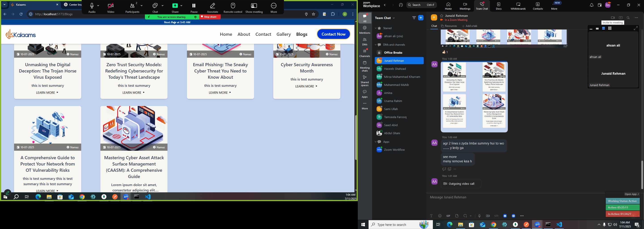Collapse the Starred section

(375, 28)
